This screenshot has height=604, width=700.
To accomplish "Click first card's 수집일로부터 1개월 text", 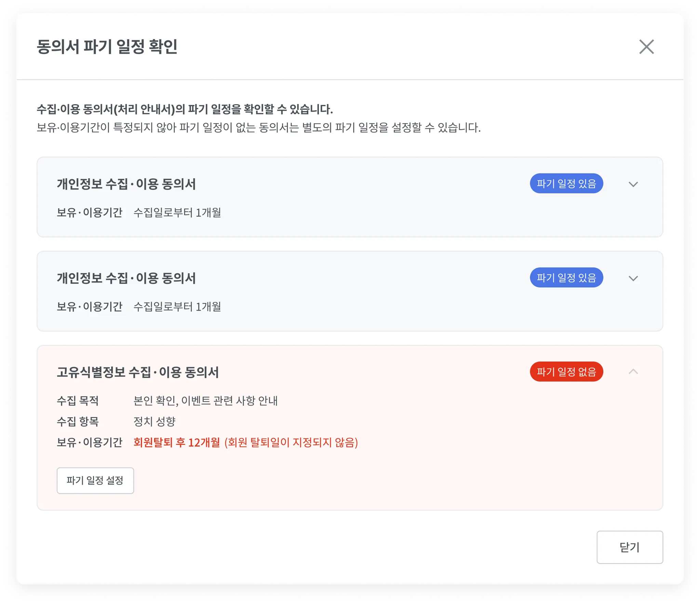I will (x=177, y=212).
